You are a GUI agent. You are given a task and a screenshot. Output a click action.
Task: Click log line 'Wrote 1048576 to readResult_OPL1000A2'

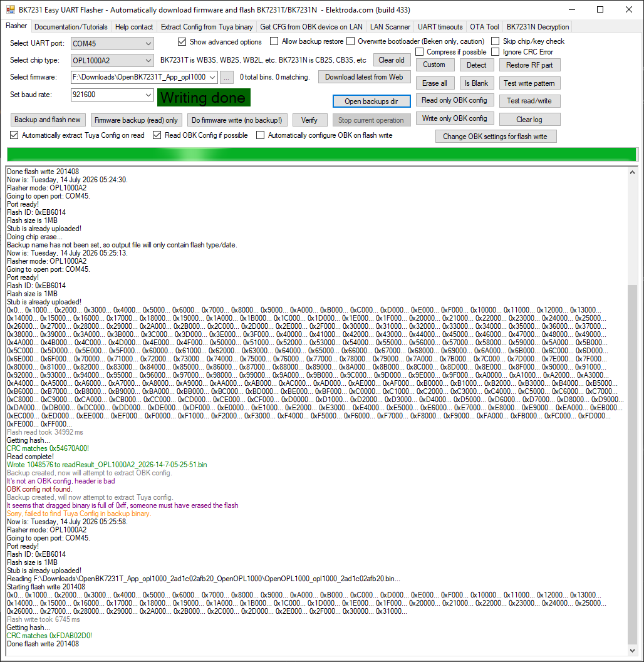(107, 465)
